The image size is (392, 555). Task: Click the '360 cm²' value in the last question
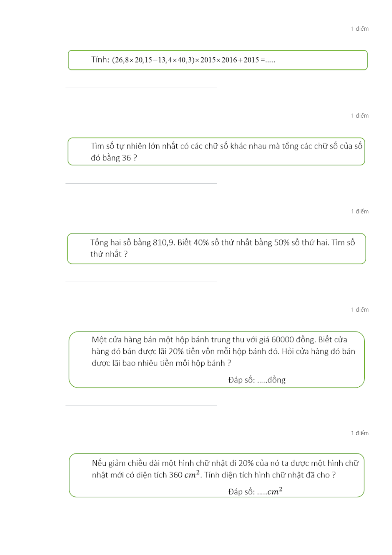(x=184, y=474)
